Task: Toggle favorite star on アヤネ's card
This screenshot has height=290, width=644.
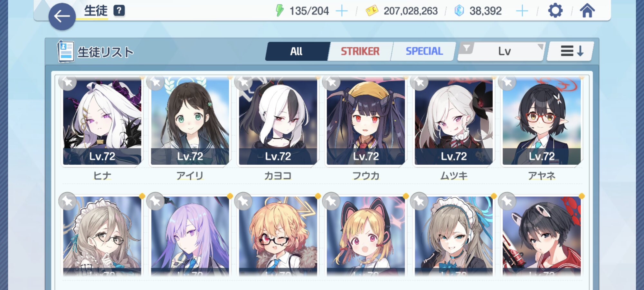Action: pos(507,82)
